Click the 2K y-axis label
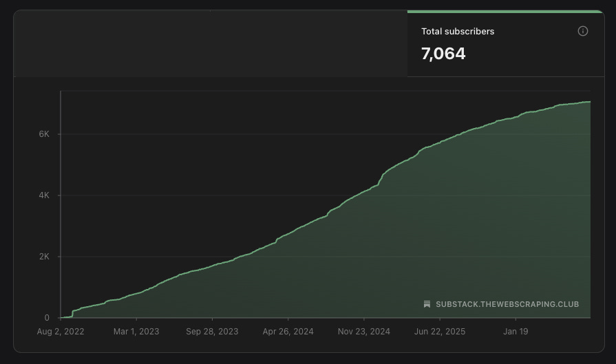 (x=44, y=257)
